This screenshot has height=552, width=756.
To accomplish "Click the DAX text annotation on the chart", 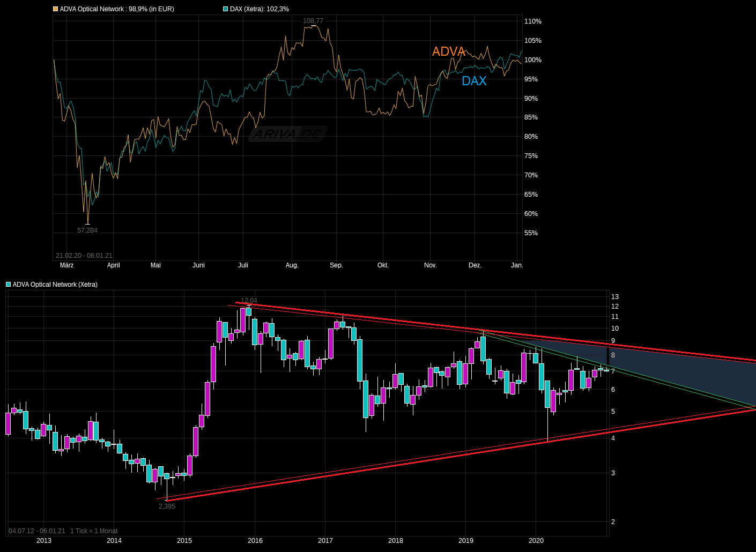I will click(474, 81).
